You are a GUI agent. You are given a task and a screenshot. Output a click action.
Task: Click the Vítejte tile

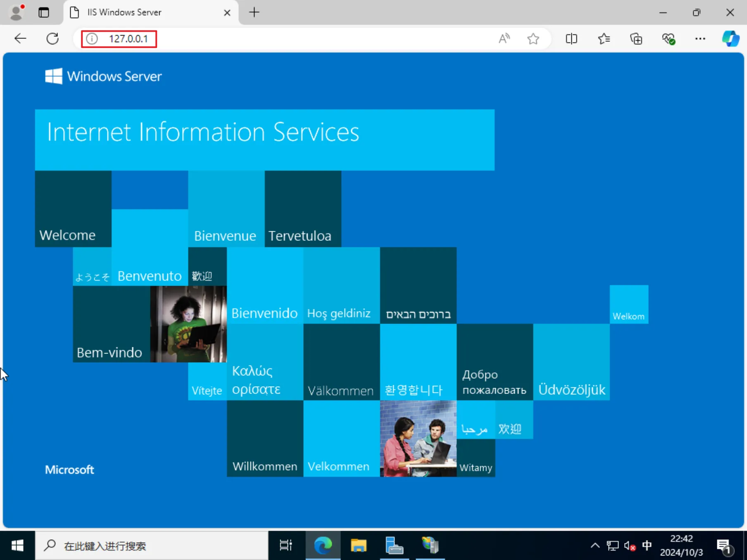207,381
